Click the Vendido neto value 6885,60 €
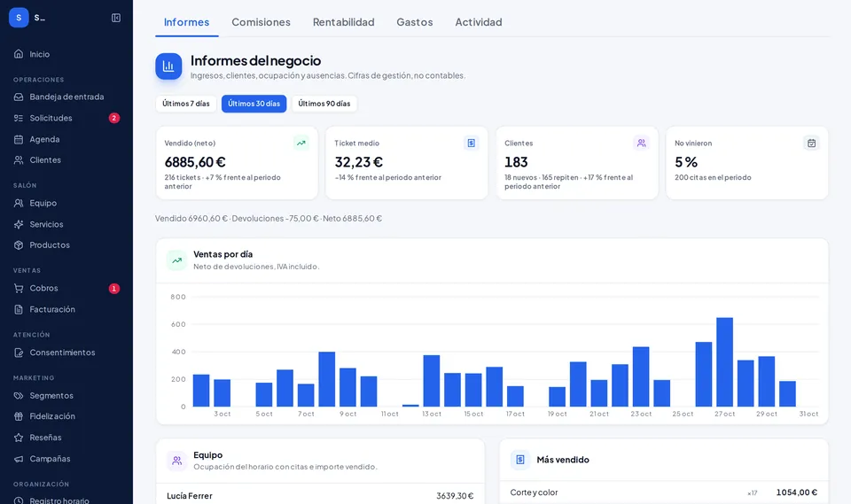 (195, 162)
